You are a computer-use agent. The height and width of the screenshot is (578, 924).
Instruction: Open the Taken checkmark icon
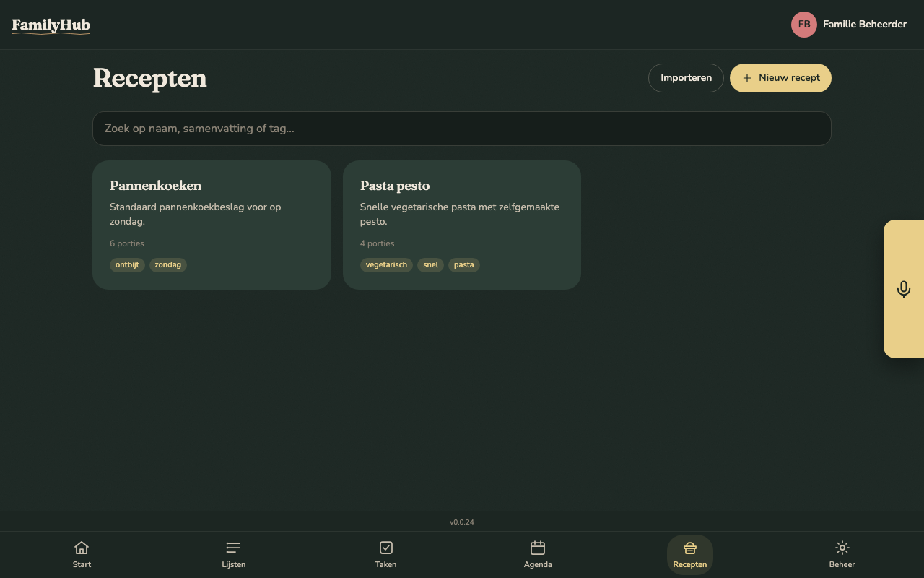coord(385,548)
